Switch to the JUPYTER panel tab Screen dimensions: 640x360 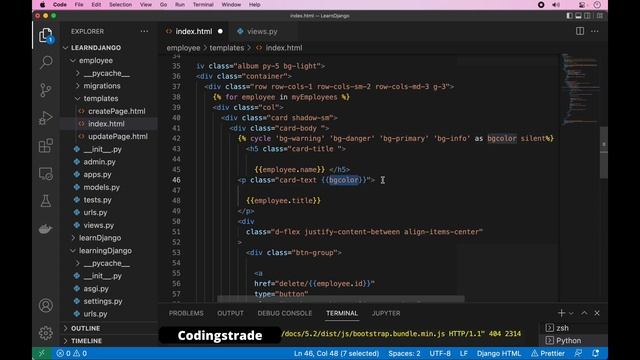coord(386,313)
